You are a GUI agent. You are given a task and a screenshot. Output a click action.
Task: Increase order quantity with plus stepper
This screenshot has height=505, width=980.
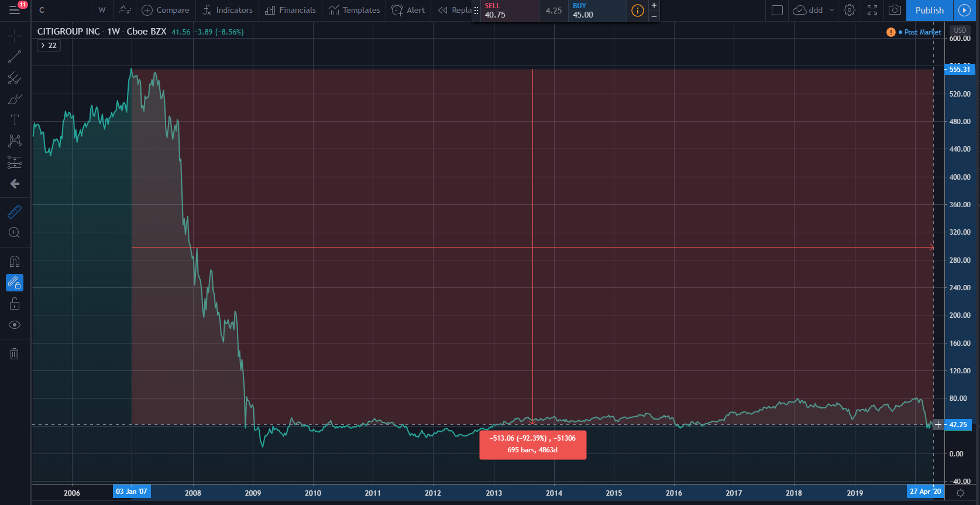coord(654,5)
